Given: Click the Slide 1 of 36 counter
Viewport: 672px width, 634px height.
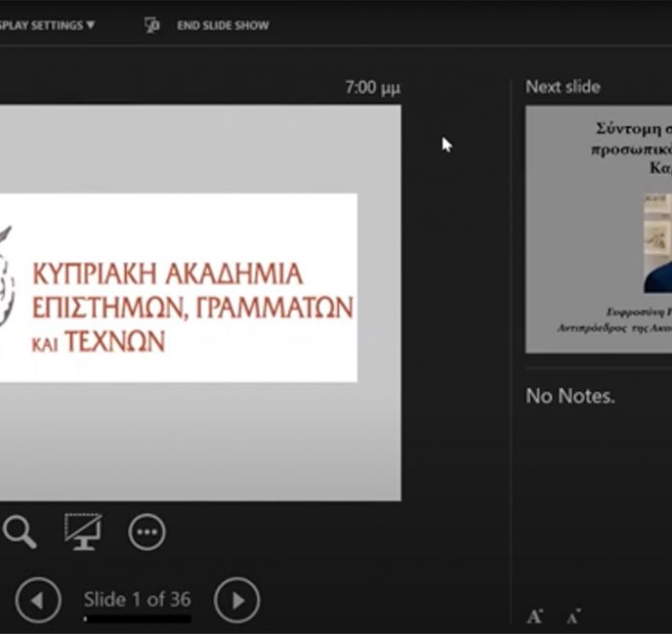Looking at the screenshot, I should point(137,599).
